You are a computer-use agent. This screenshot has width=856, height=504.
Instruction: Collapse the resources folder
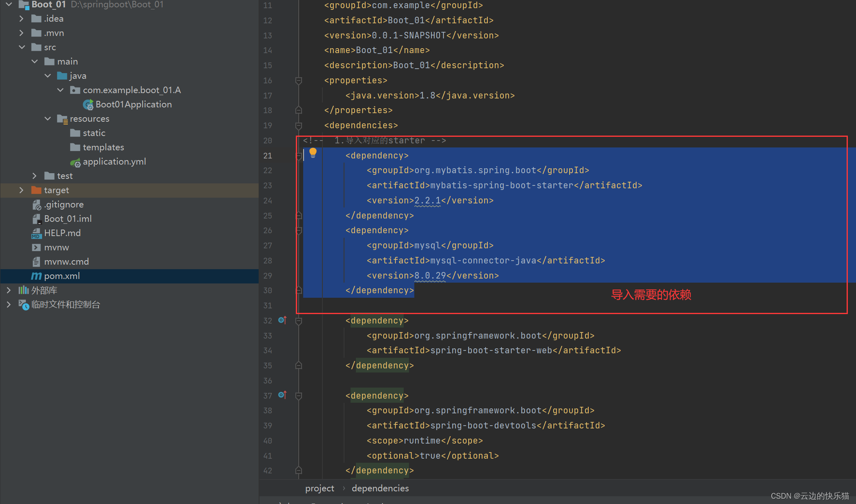[48, 119]
